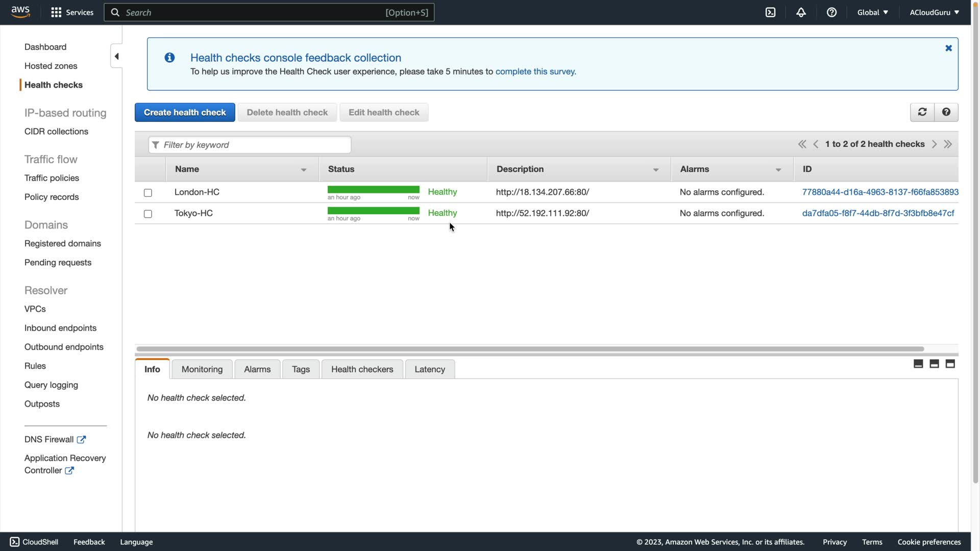Image resolution: width=980 pixels, height=551 pixels.
Task: Switch to the Monitoring tab
Action: click(x=202, y=369)
